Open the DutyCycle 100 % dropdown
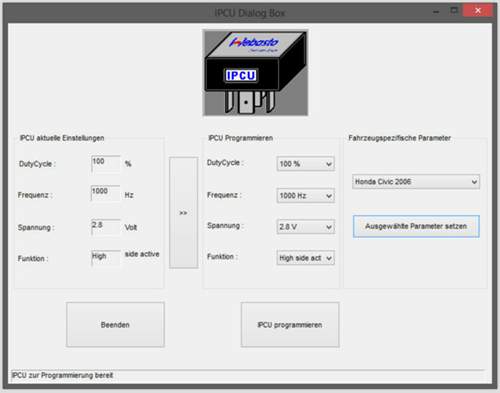 (306, 164)
